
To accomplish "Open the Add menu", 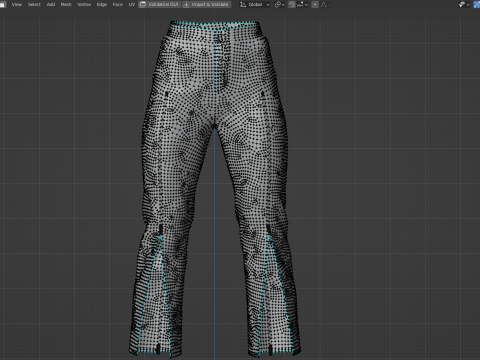I will (51, 4).
